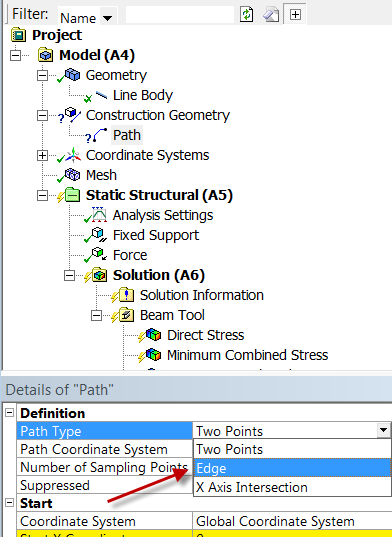Select Minimum Combined Stress result
This screenshot has width=392, height=537.
[x=247, y=355]
